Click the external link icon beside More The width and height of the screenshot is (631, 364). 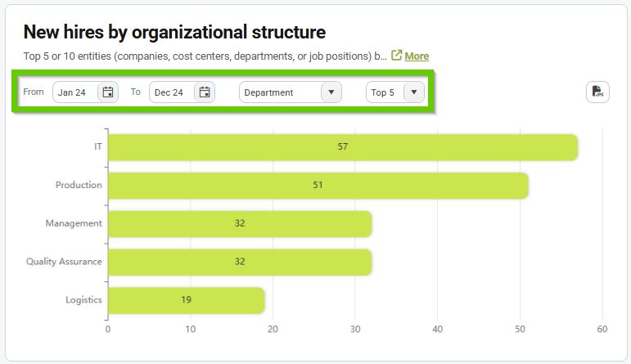(x=397, y=56)
